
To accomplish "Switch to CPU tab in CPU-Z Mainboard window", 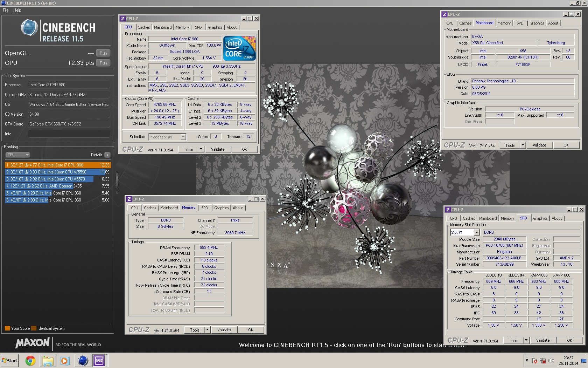I will 450,23.
